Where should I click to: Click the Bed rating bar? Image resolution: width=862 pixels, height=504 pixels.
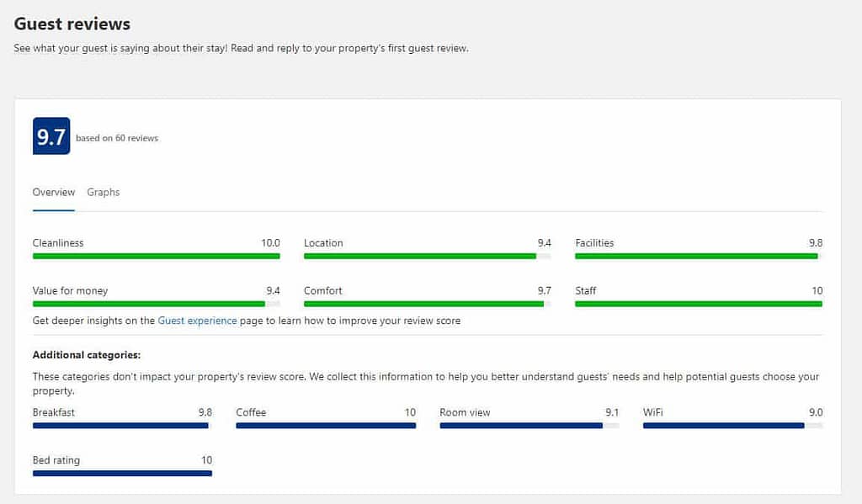point(122,473)
